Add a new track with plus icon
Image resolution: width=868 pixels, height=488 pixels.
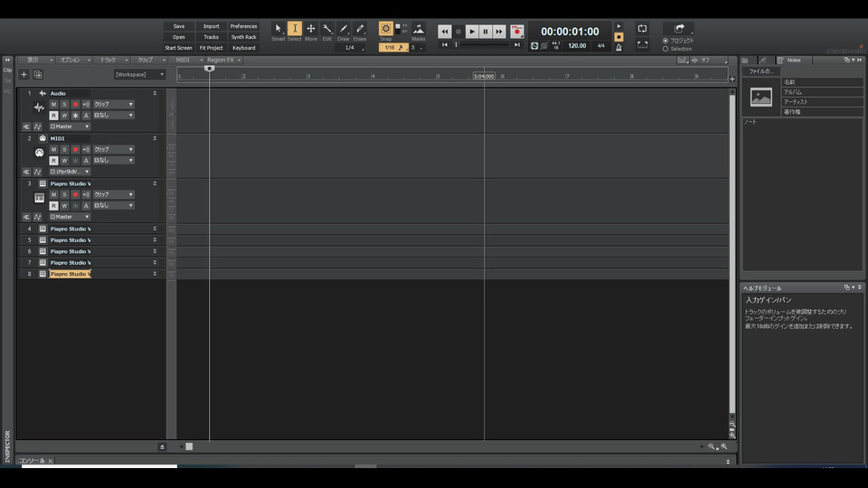pyautogui.click(x=24, y=74)
